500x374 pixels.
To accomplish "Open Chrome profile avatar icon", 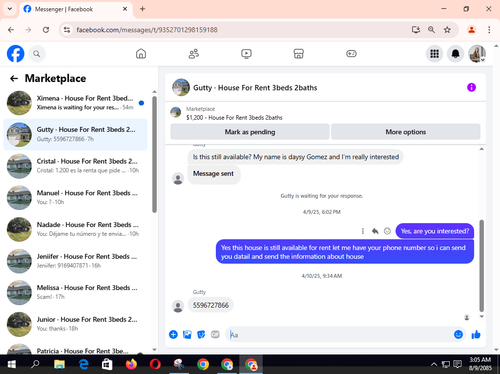I will coord(471,30).
